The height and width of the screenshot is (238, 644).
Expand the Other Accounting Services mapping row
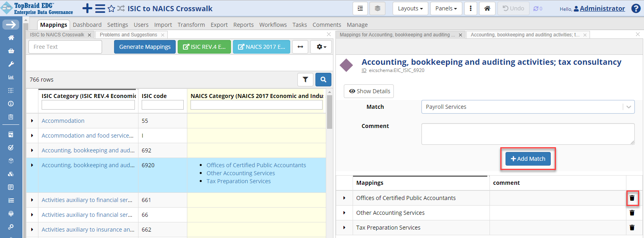coord(344,213)
